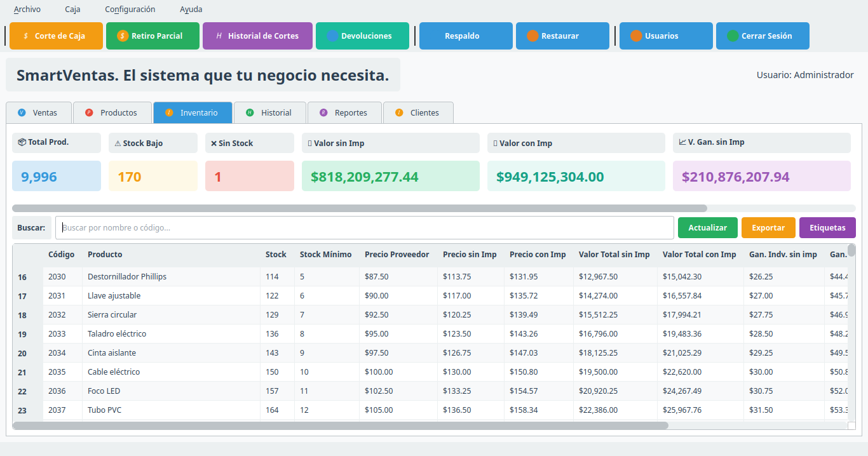This screenshot has width=868, height=456.
Task: Select the Sierra circular product cell
Action: (172, 314)
